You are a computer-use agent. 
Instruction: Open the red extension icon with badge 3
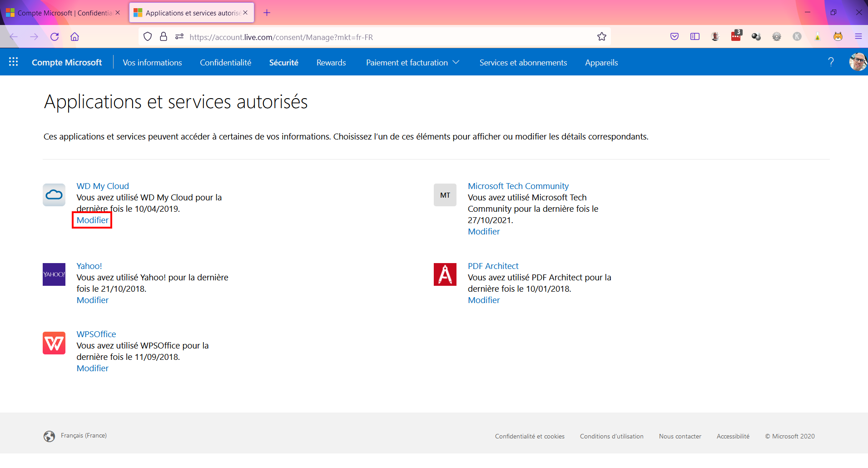click(x=736, y=36)
